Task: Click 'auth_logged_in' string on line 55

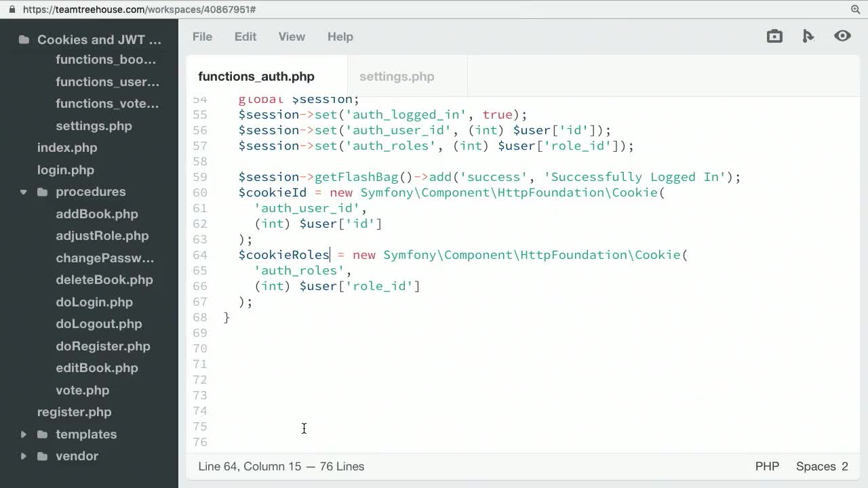Action: click(x=406, y=115)
